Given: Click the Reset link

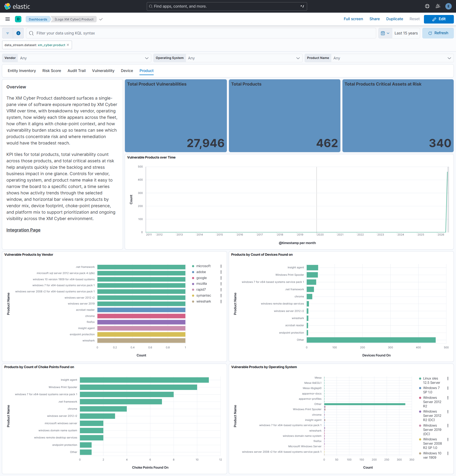Looking at the screenshot, I should point(414,19).
